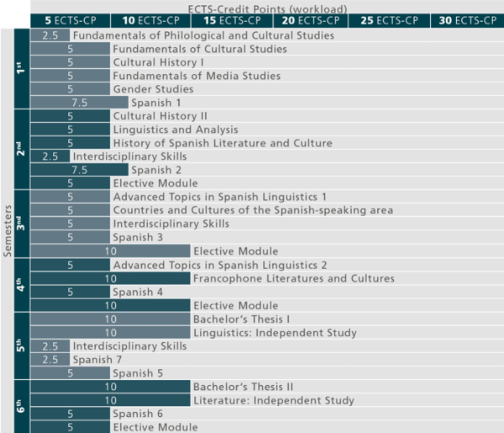Select the 10 credit bar for Bachelor's Thesis II
Screen dimensions: 504x433
110,388
